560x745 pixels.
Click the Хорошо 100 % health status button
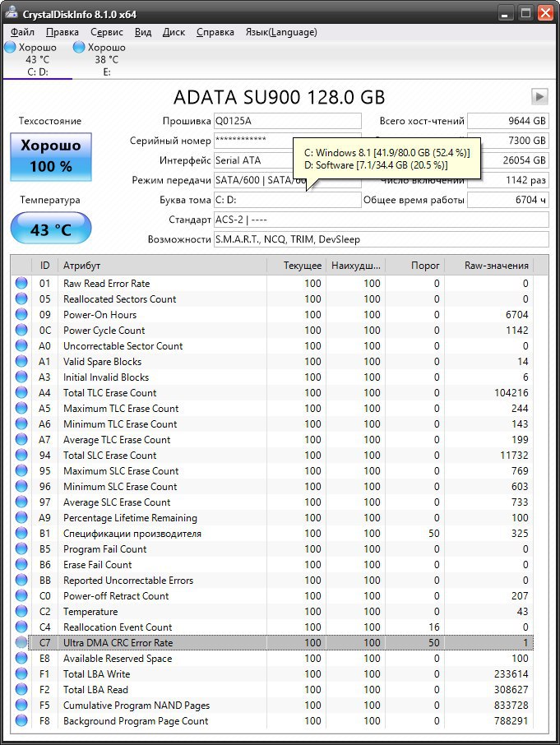[51, 157]
